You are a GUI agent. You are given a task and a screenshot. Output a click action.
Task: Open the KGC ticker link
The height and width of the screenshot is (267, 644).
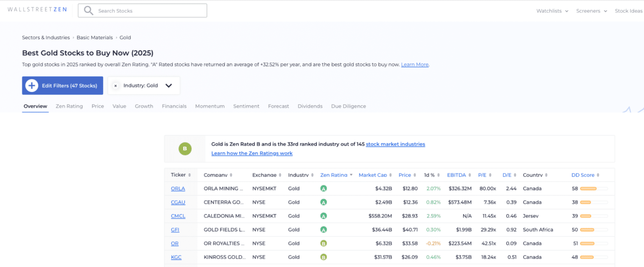point(176,257)
